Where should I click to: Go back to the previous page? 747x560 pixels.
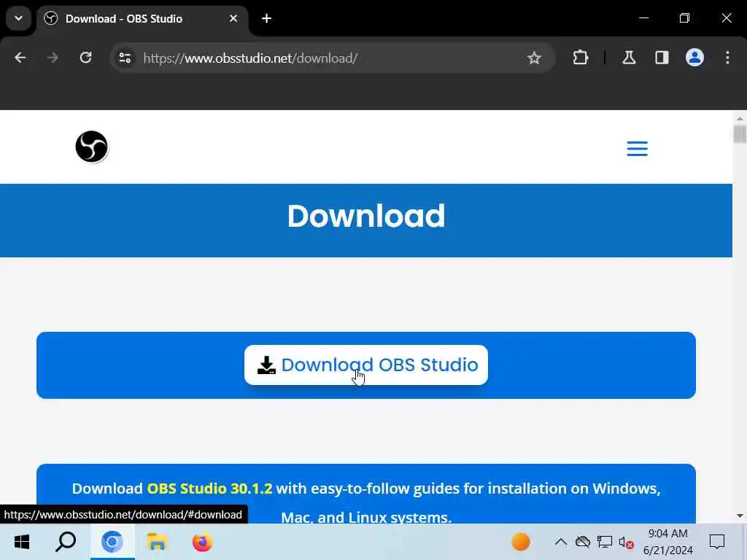pyautogui.click(x=20, y=58)
